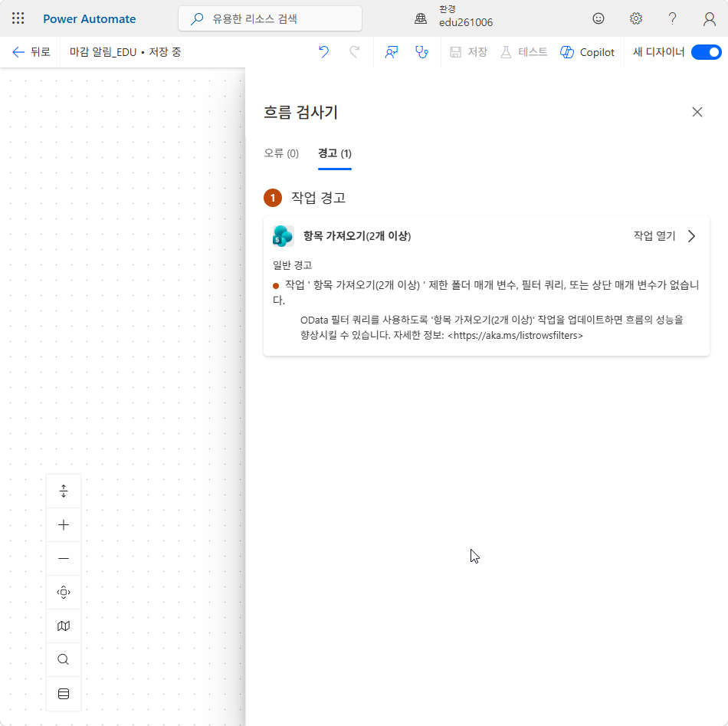Select the 경고 (1) tab
728x726 pixels.
click(x=335, y=154)
